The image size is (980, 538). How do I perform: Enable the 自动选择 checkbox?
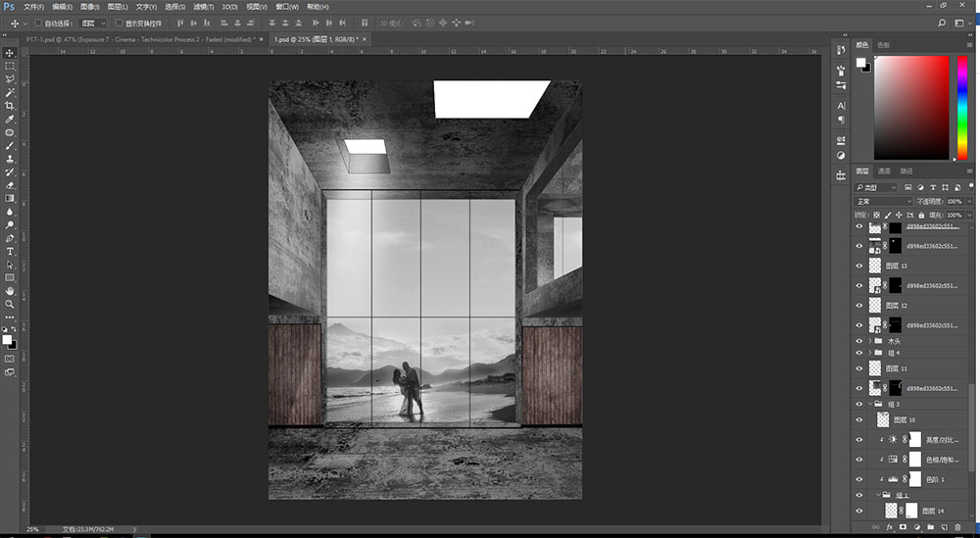38,24
